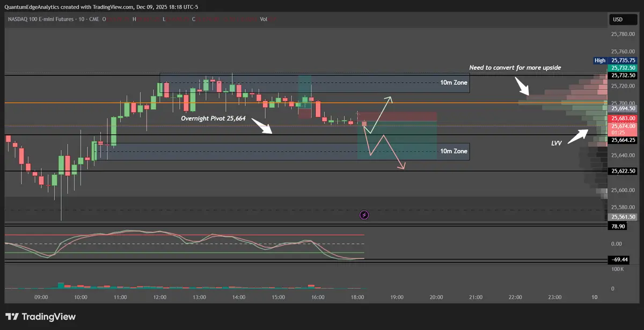Click the 09:00 time axis label

(41, 297)
